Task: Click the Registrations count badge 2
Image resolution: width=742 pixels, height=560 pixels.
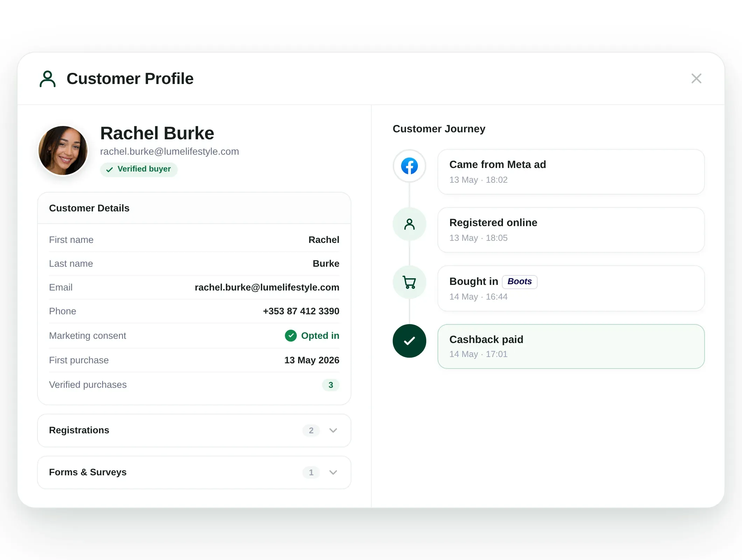Action: 311,430
